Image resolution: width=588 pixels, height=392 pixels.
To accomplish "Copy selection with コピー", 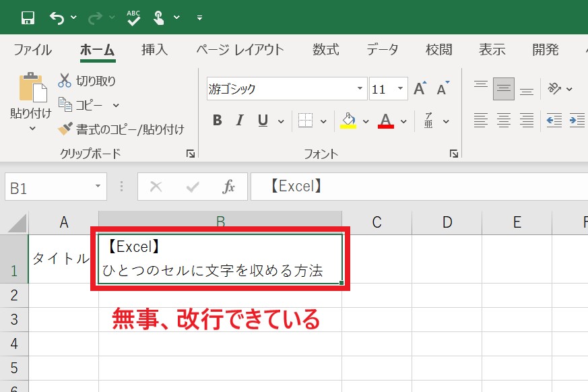I will coord(80,105).
